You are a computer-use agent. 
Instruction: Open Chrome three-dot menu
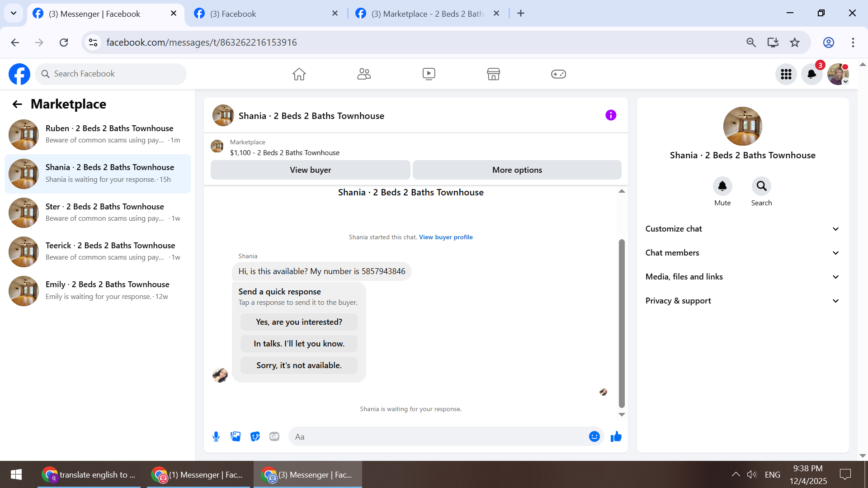[853, 43]
